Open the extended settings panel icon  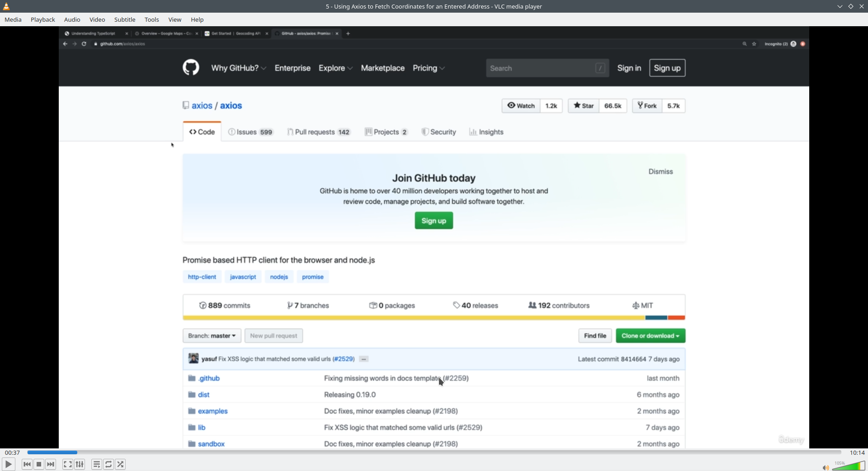coord(80,464)
